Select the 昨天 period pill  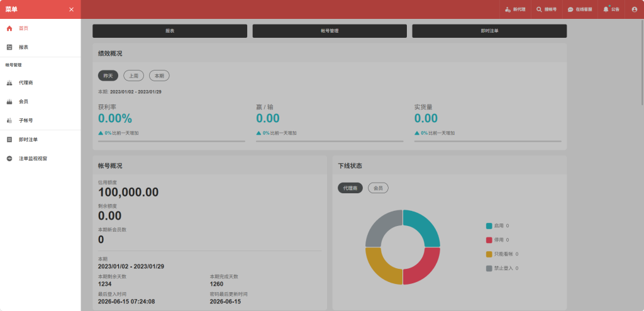coord(108,76)
